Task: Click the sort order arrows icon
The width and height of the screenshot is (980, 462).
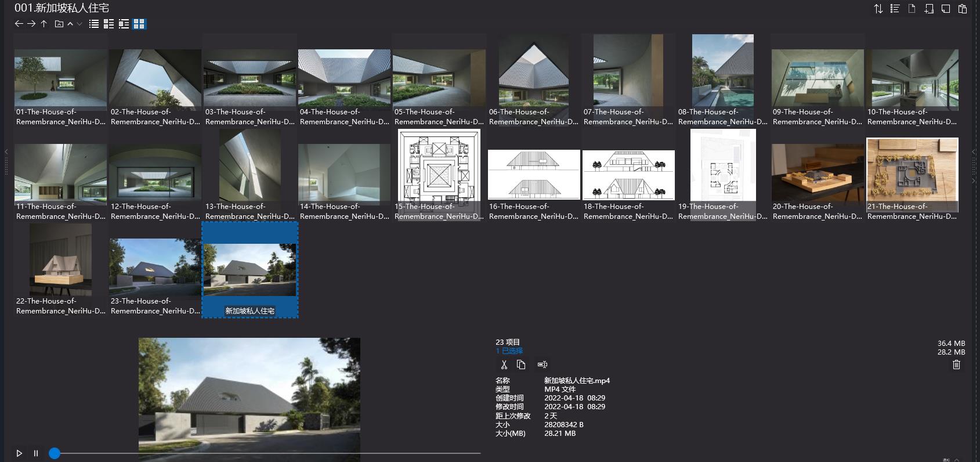Action: 878,9
